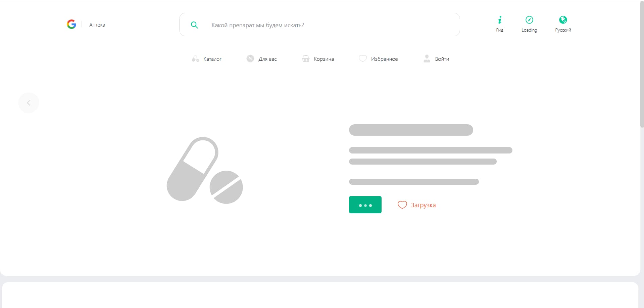Viewport: 644px width, 308px height.
Task: Click the Google G logo
Action: point(71,24)
